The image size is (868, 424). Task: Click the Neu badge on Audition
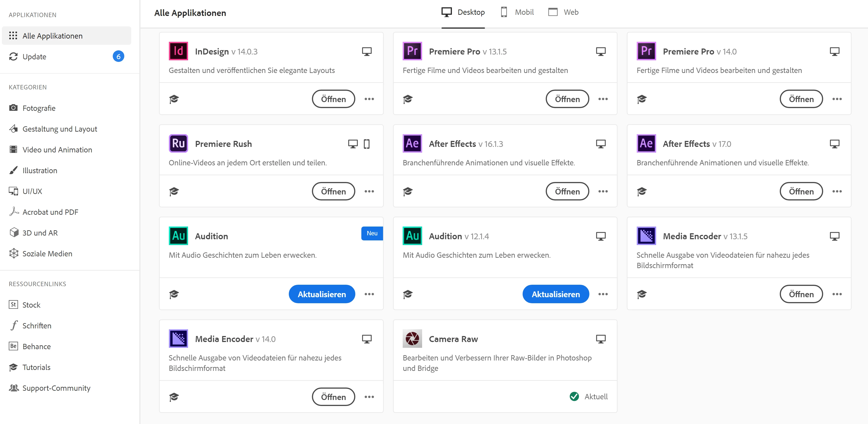click(372, 233)
